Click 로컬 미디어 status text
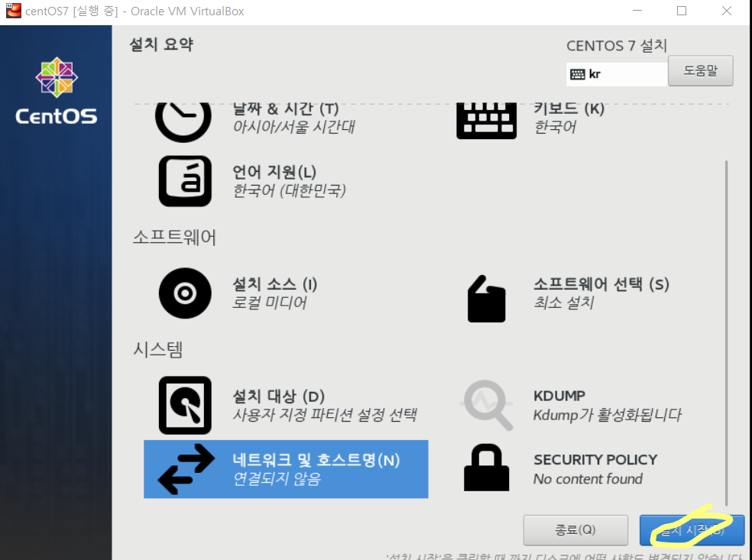 point(269,303)
